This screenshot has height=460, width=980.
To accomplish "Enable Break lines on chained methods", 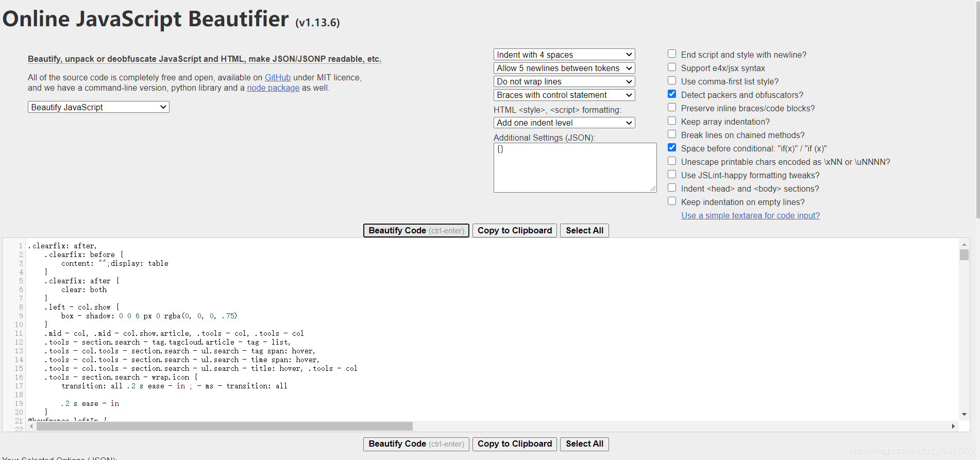I will tap(672, 134).
